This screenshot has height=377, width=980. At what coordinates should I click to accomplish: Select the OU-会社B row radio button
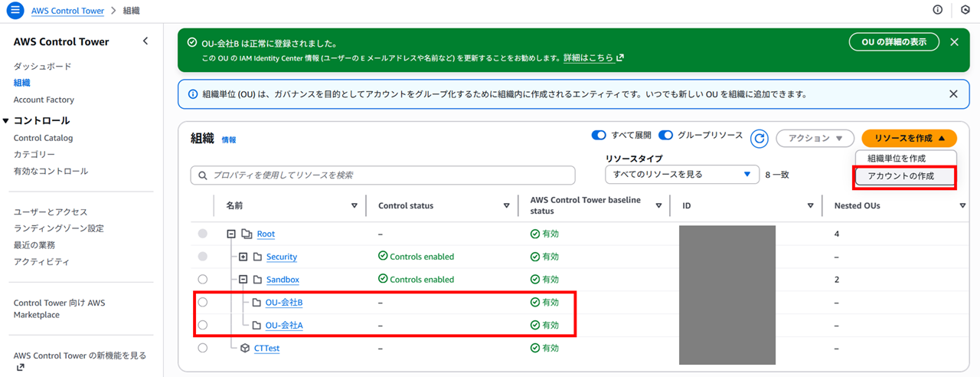pos(203,303)
